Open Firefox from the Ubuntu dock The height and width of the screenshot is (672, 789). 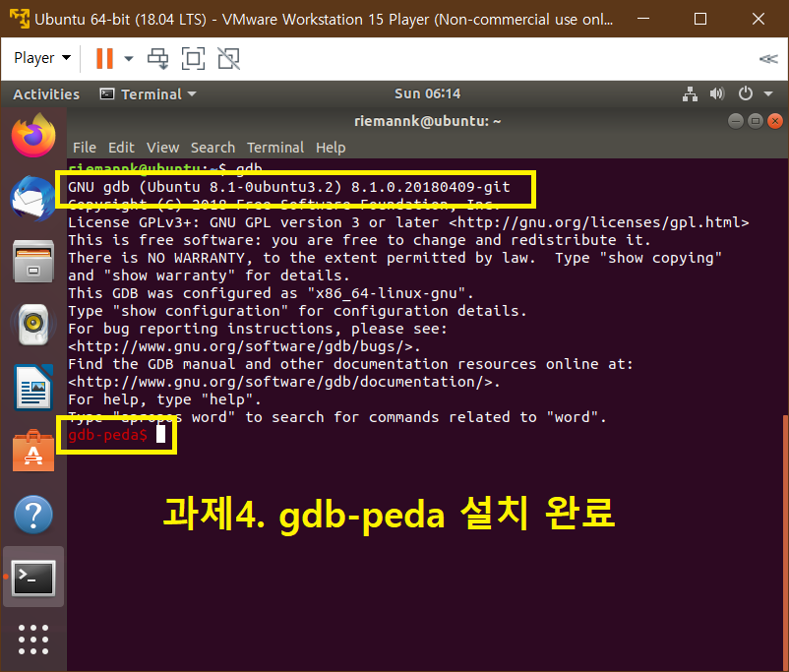click(33, 136)
